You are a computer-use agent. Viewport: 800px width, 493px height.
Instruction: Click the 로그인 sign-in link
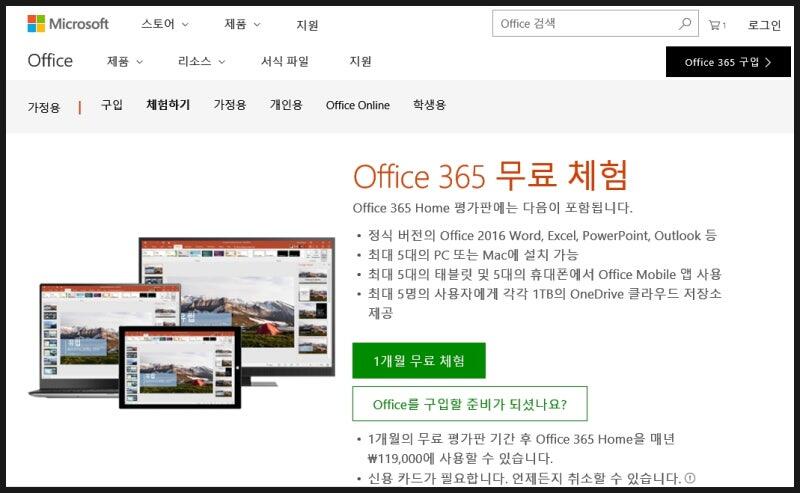coord(765,25)
